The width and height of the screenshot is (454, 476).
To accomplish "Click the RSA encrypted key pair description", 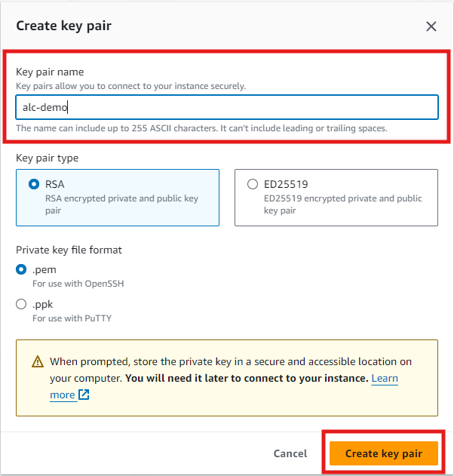I will [x=122, y=204].
